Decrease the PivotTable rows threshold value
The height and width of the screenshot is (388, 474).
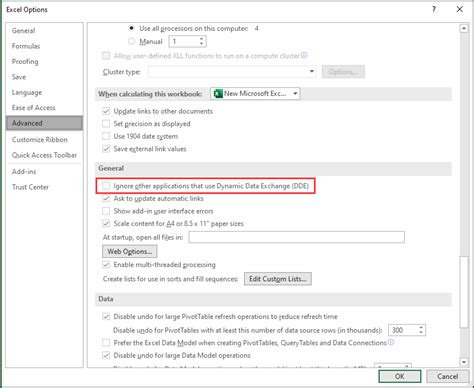pos(421,333)
